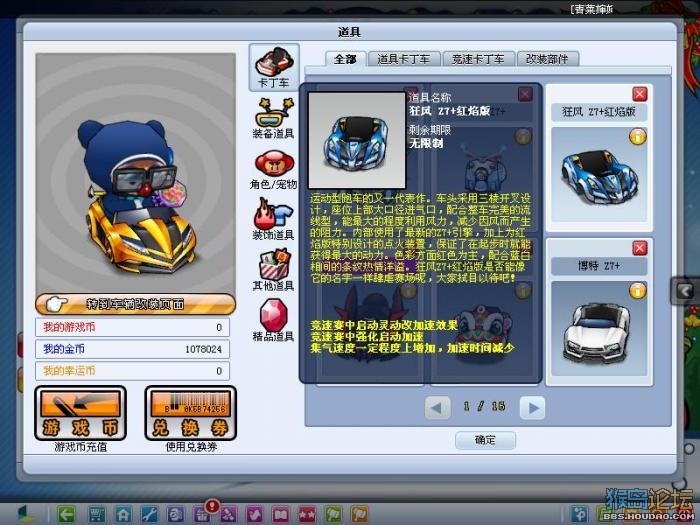The height and width of the screenshot is (525, 700).
Task: Click the blue question icon near bottom right
Action: point(579,514)
